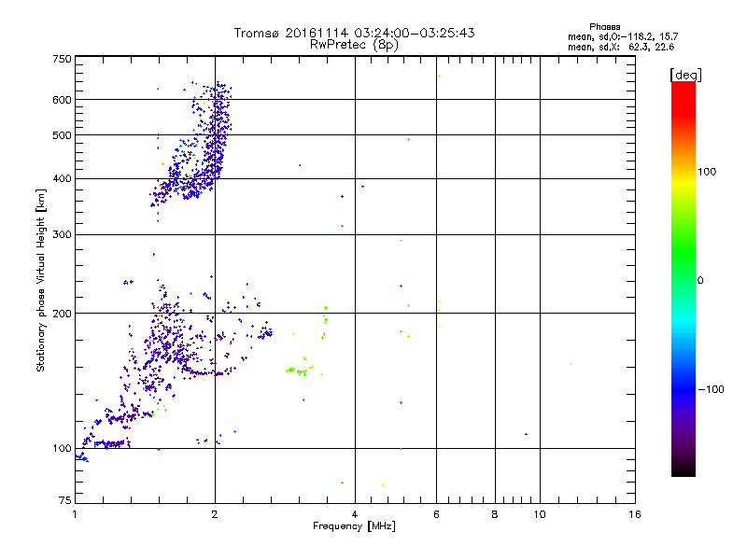The height and width of the screenshot is (560, 747).
Task: Click the colorbar label '-100'
Action: pyautogui.click(x=711, y=389)
